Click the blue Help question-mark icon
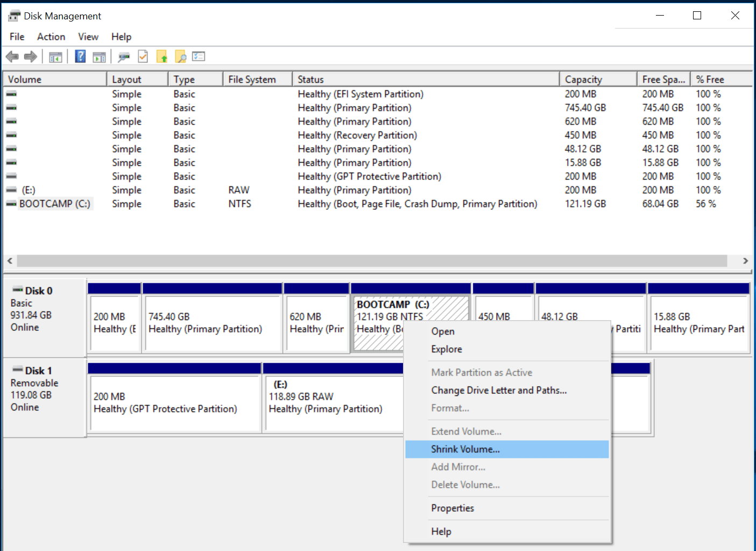This screenshot has width=756, height=551. point(80,56)
